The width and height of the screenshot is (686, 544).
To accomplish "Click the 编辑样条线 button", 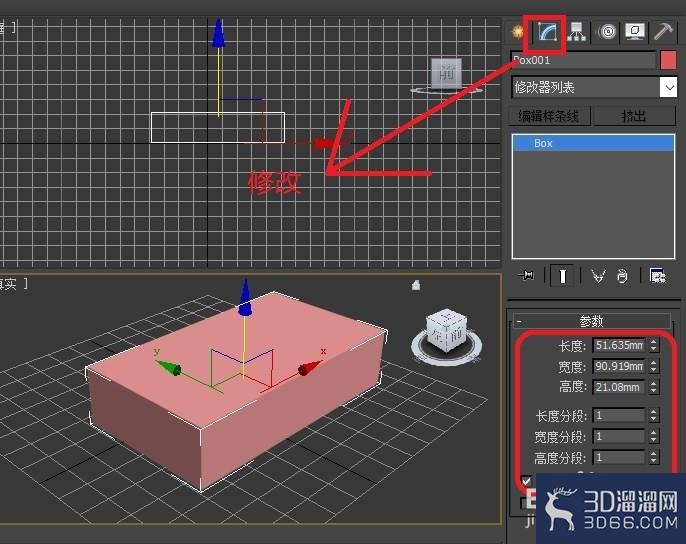I will (x=550, y=116).
